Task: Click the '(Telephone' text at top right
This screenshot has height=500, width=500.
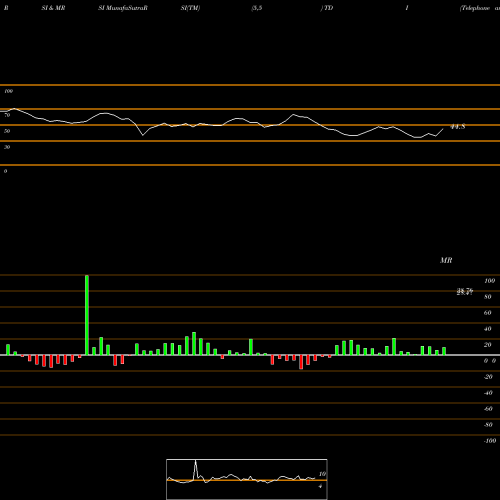Action: coord(475,8)
